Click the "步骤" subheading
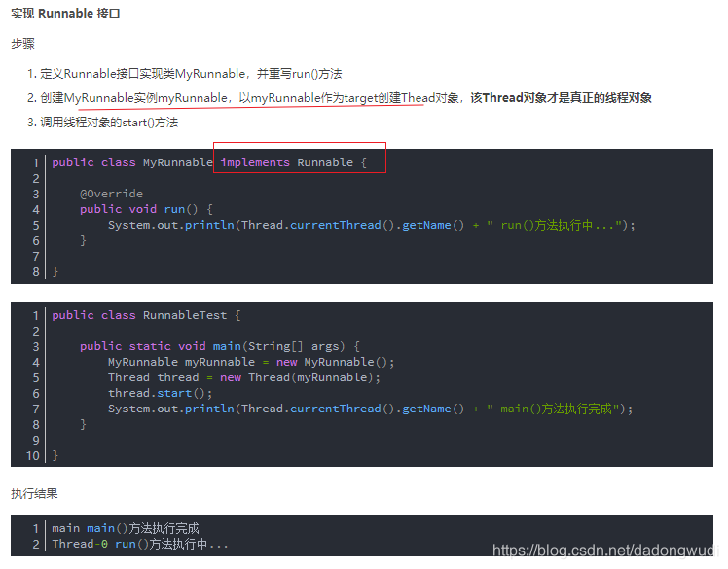Image resolution: width=728 pixels, height=569 pixels. (22, 44)
